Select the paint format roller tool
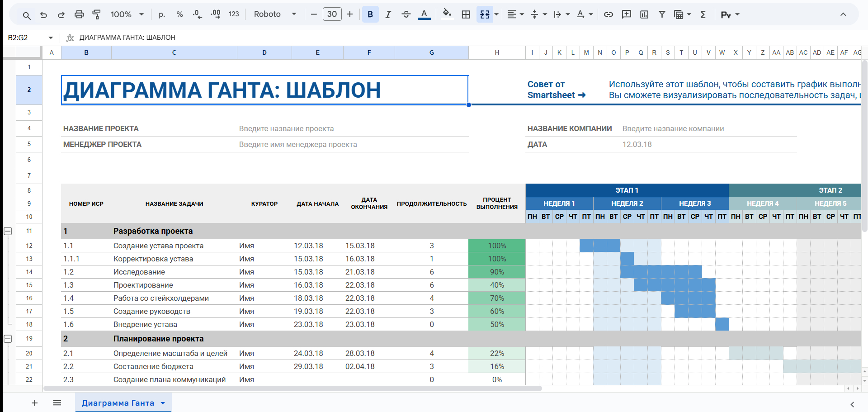This screenshot has height=412, width=868. [96, 14]
